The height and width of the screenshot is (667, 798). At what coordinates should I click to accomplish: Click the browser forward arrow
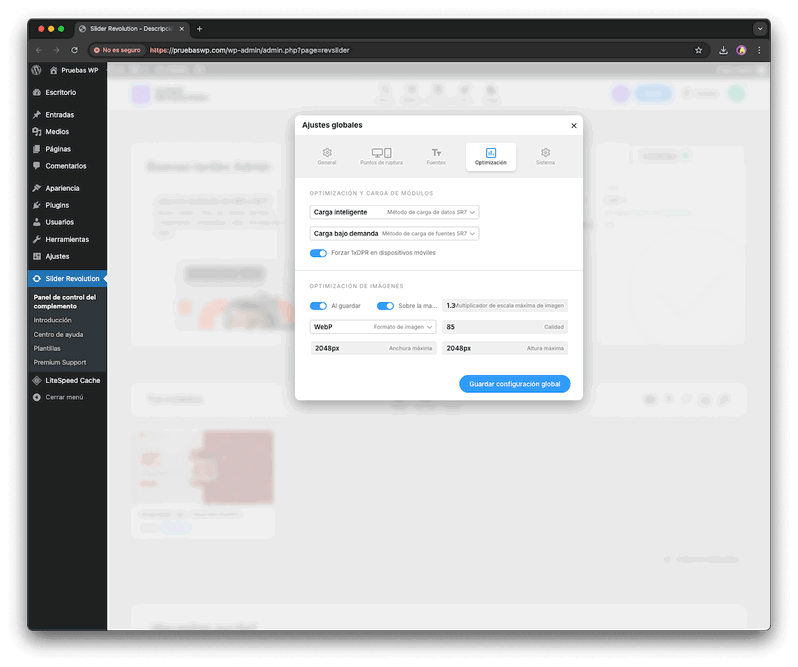[x=56, y=50]
